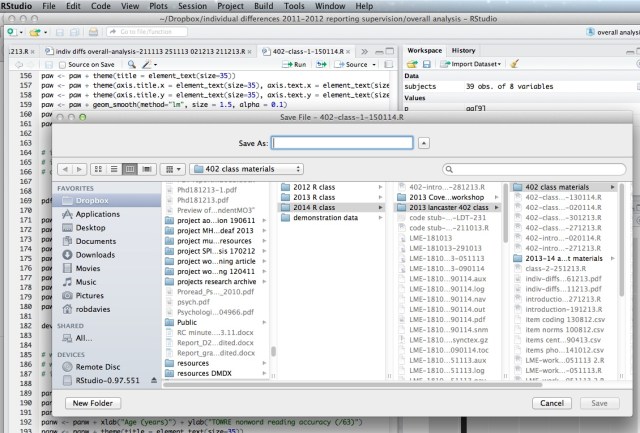Click the find magnifier icon in editor toolbar
Screen dimensions: 640x433
(131, 64)
